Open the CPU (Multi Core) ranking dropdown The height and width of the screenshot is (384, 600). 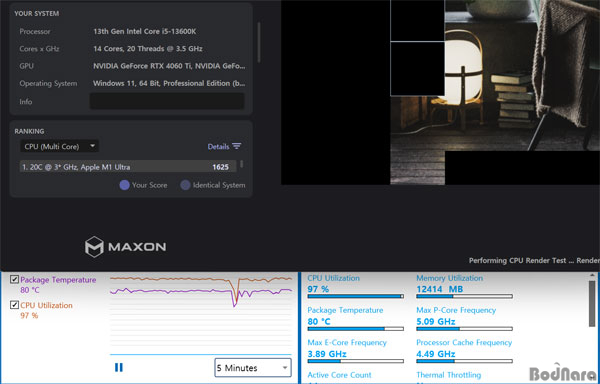[x=59, y=146]
